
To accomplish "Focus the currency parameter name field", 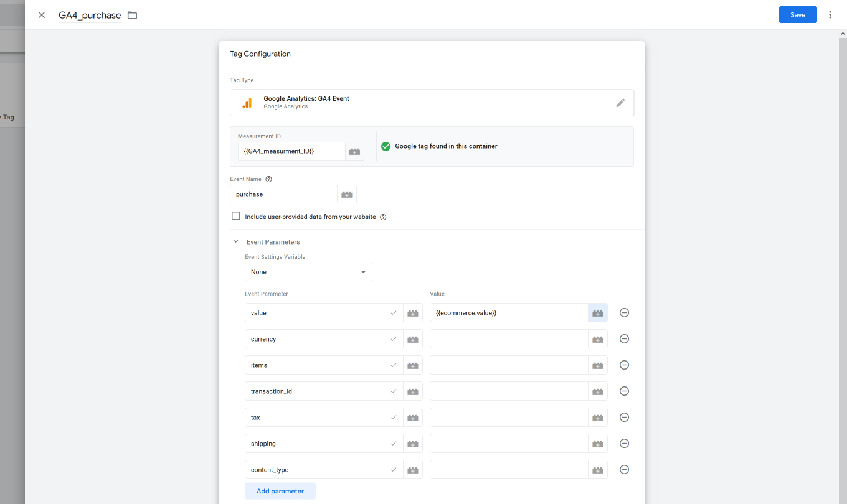I will [x=324, y=339].
